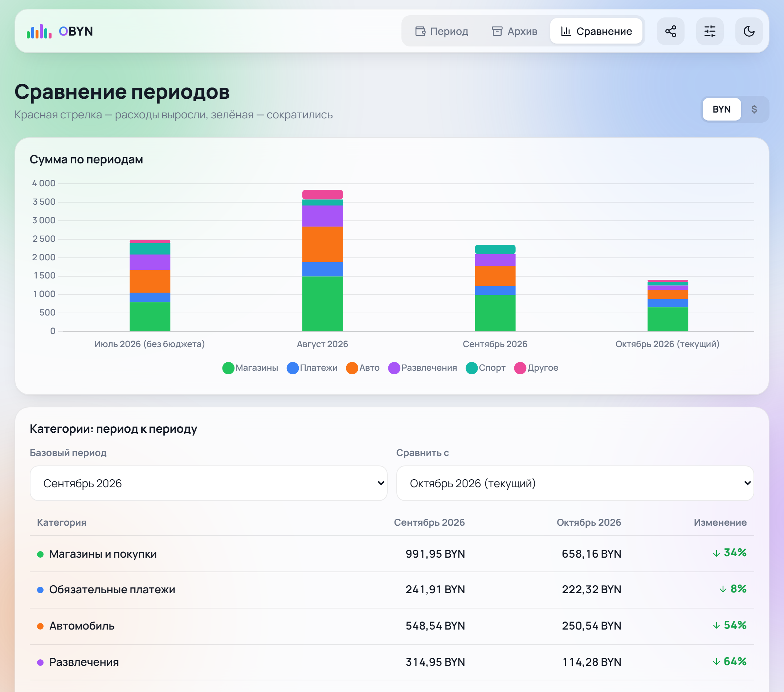This screenshot has height=692, width=784.
Task: Toggle Другое legend pink dot
Action: pyautogui.click(x=520, y=368)
